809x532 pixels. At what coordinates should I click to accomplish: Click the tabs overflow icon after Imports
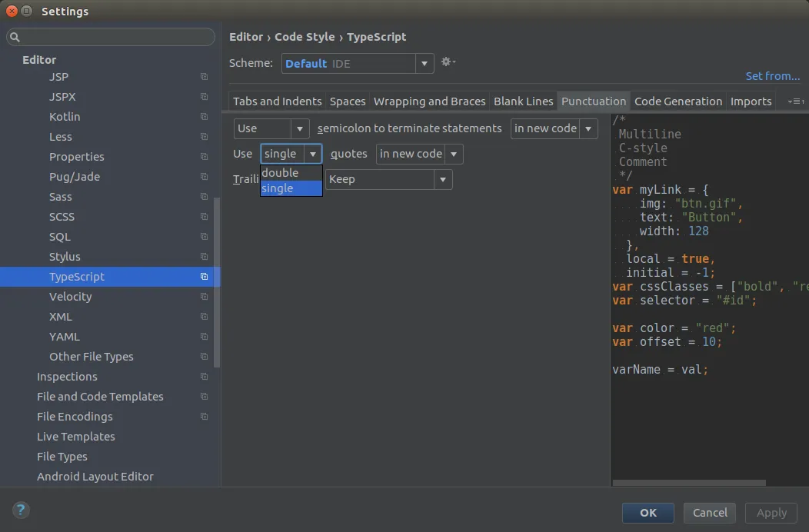[x=795, y=101]
